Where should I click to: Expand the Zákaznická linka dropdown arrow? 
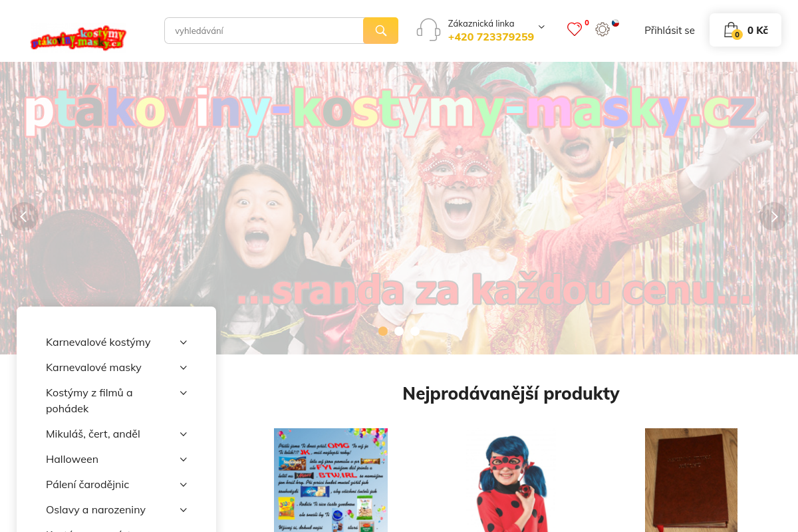[x=541, y=27]
